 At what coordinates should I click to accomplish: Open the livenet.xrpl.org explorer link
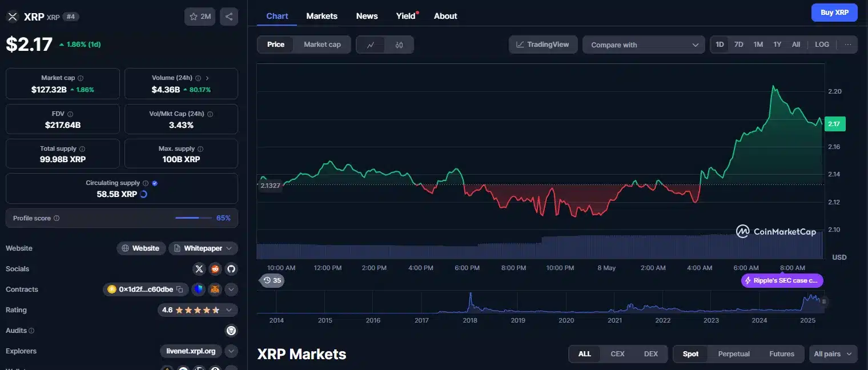[191, 351]
